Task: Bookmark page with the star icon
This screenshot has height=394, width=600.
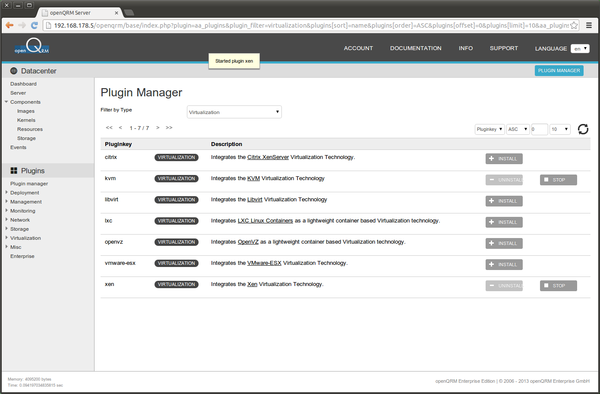Action: pyautogui.click(x=574, y=25)
